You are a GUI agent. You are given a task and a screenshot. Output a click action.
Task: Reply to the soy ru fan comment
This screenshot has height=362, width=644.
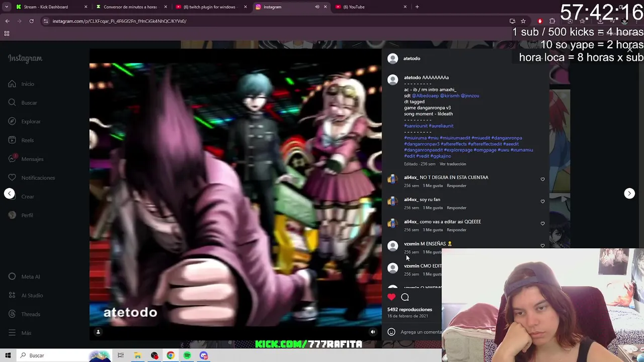pyautogui.click(x=456, y=208)
